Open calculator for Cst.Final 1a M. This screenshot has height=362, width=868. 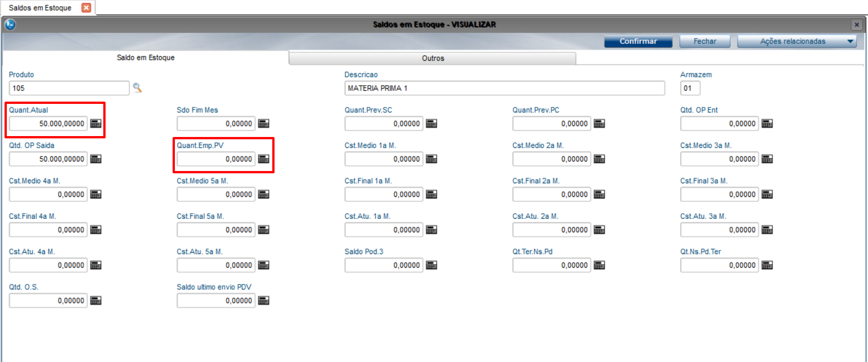coord(431,194)
